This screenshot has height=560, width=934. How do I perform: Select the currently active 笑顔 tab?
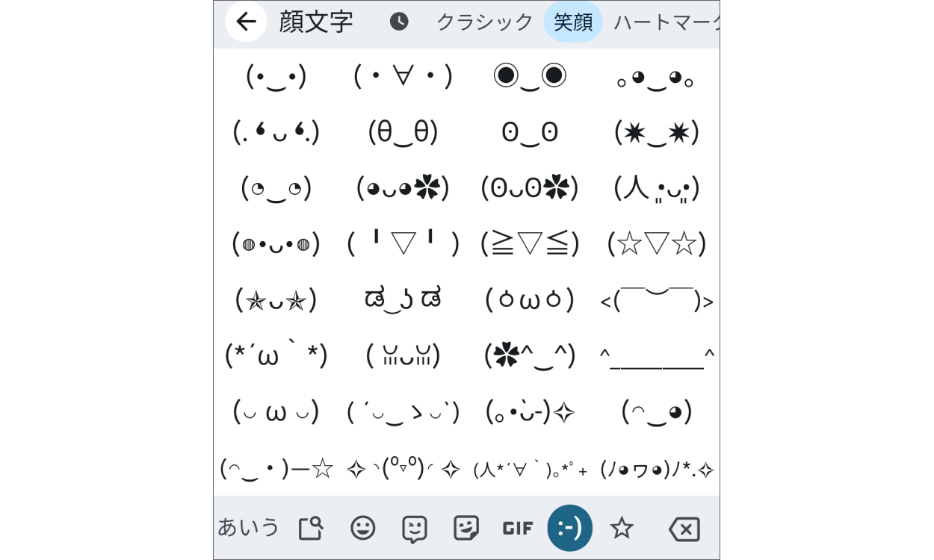pyautogui.click(x=573, y=22)
